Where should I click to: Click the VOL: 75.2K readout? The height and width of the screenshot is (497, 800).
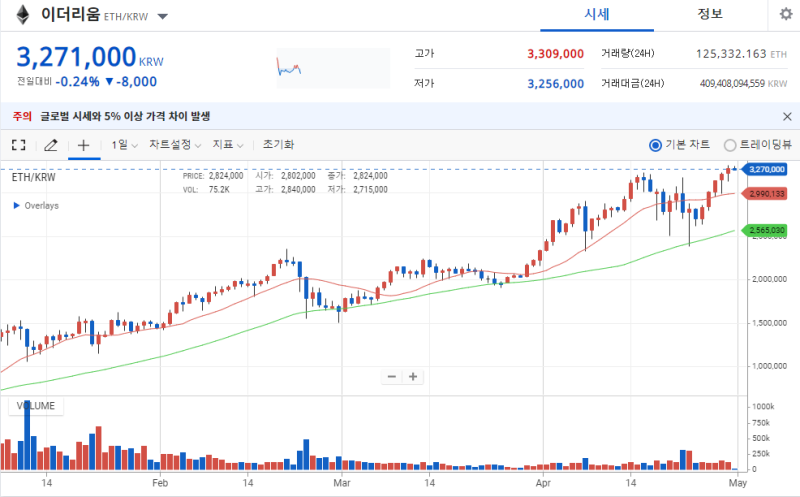[x=206, y=189]
